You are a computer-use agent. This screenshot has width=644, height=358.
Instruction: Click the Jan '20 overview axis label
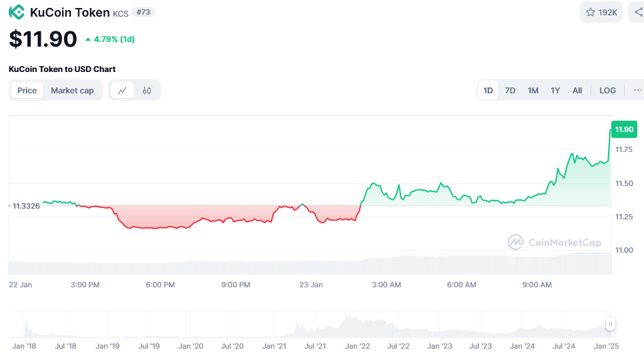[x=191, y=346]
